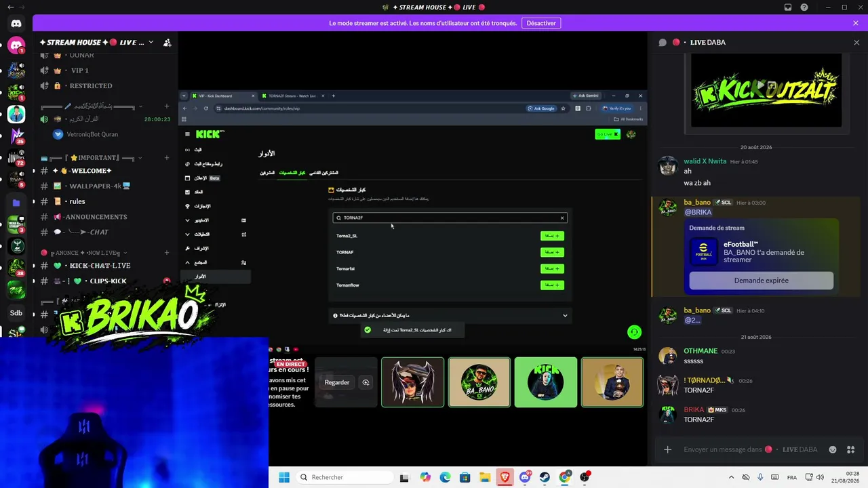
Task: Open the emoji picker in message box
Action: click(x=833, y=449)
